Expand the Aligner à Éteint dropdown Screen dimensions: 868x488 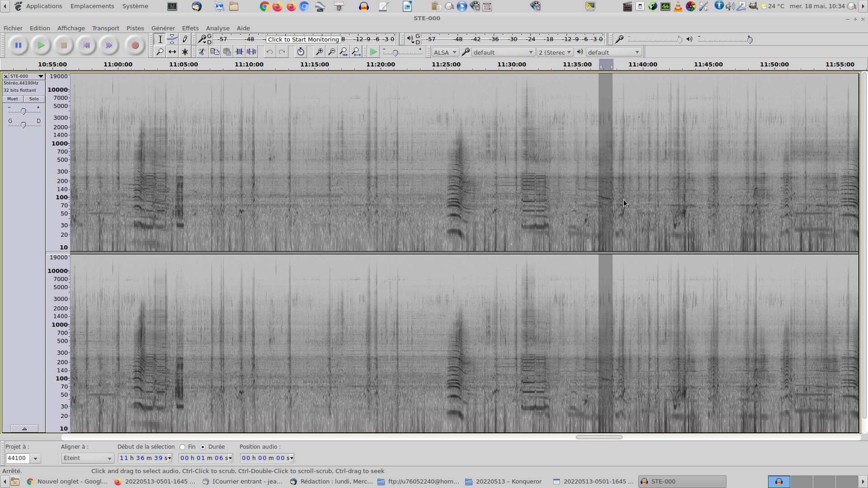[x=87, y=458]
